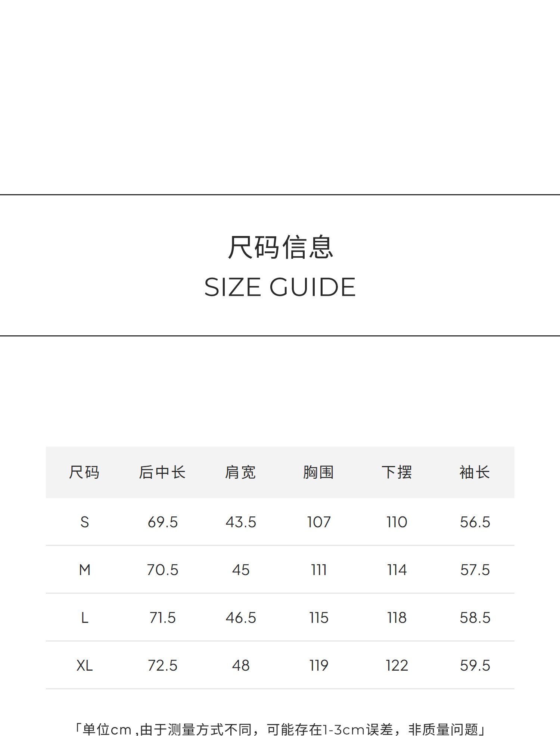Select the 48 shoulder width for XL

point(241,665)
